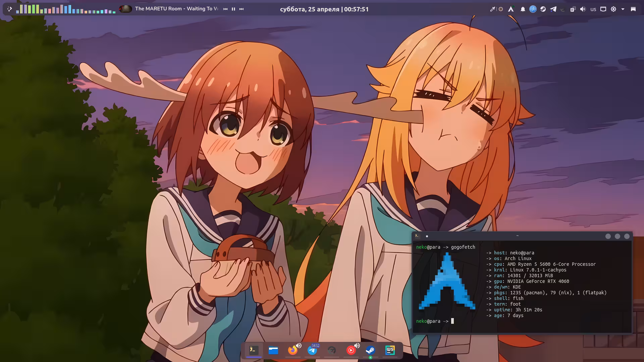Open the clipboard manager tray icon
The image size is (644, 362).
click(573, 9)
